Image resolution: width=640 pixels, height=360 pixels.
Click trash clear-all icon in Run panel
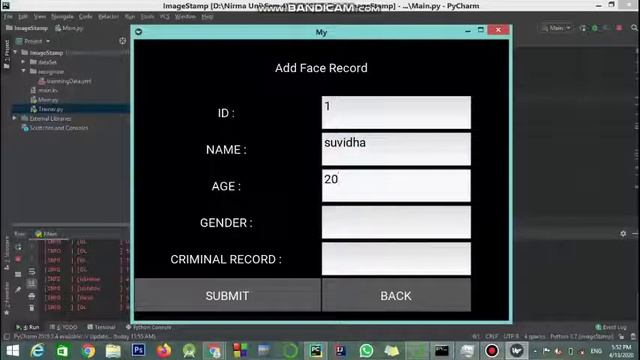(32, 308)
